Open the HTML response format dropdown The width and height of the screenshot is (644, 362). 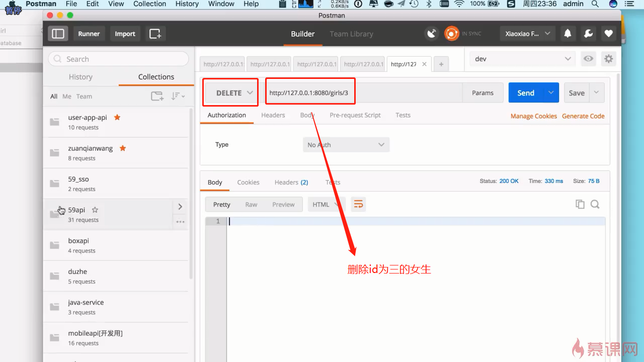pos(326,204)
